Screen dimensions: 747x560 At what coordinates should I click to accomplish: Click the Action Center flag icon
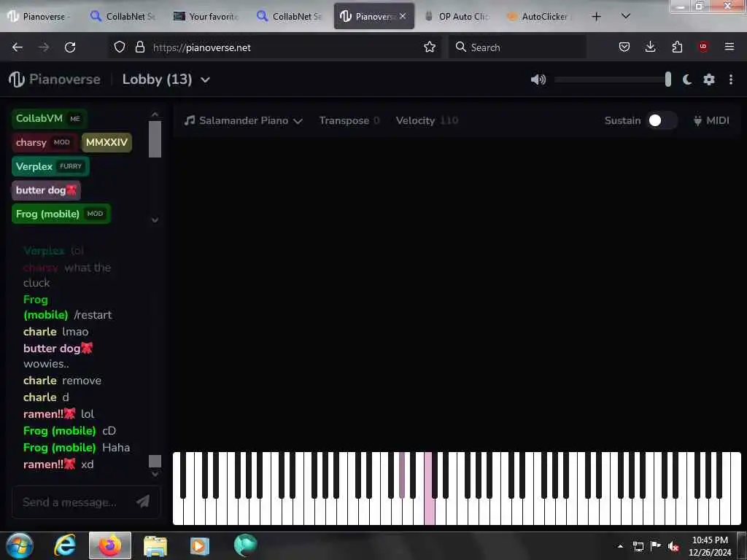[656, 545]
